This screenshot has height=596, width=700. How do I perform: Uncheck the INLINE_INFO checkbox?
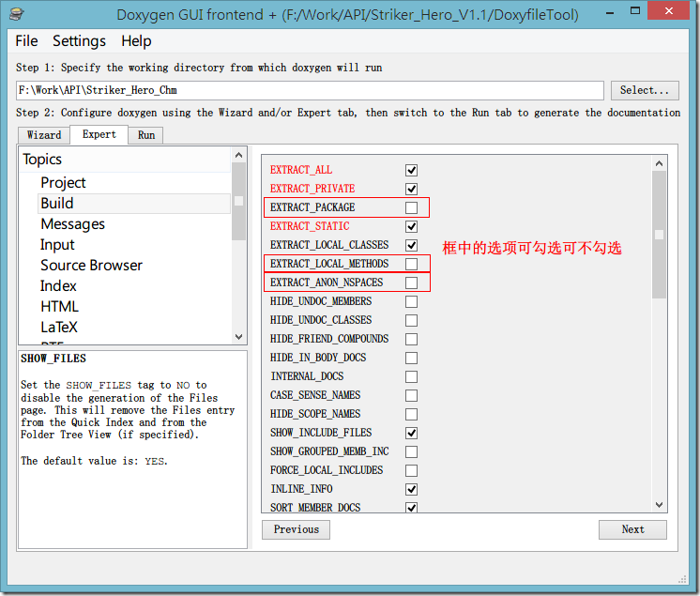click(411, 489)
